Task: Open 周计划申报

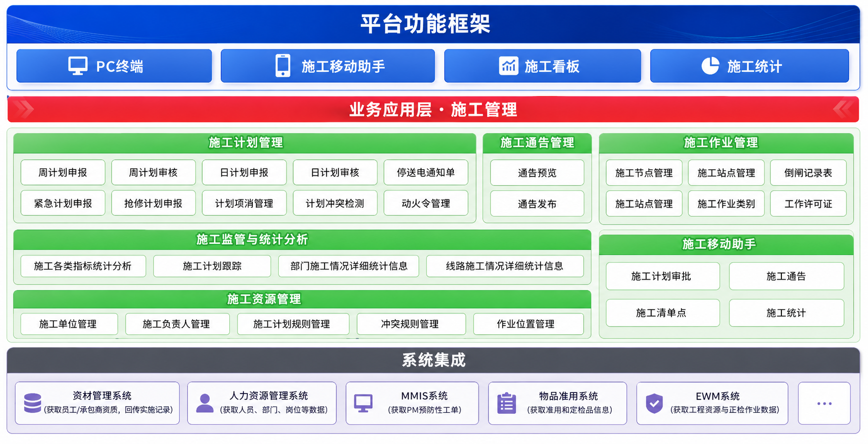Action: [x=63, y=172]
